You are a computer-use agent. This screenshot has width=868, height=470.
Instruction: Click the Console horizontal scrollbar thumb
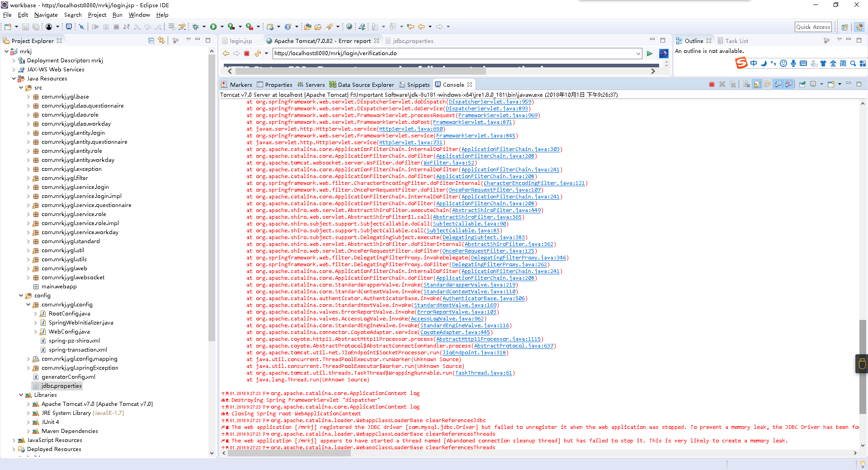click(x=289, y=453)
